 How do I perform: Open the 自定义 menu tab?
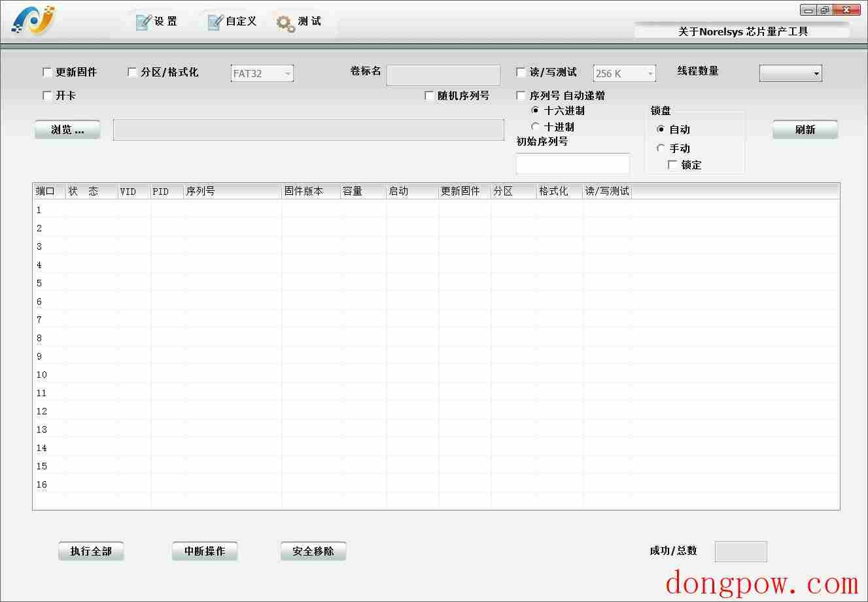[232, 22]
